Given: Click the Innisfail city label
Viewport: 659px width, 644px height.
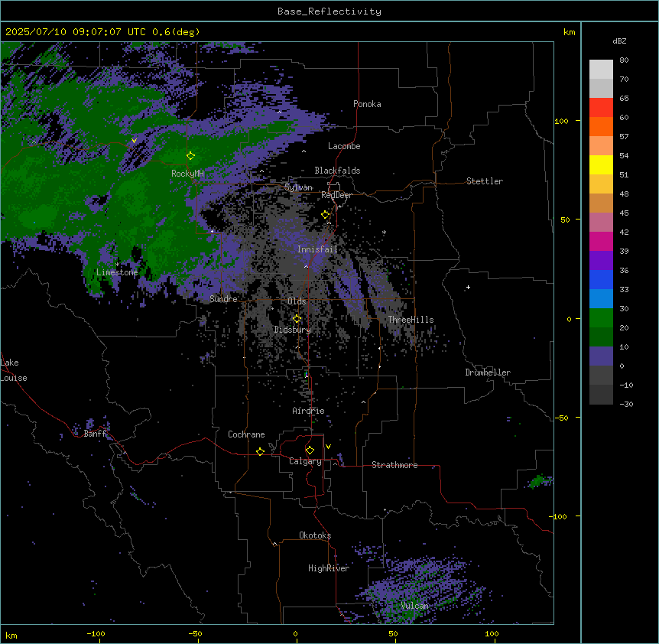Looking at the screenshot, I should 317,249.
